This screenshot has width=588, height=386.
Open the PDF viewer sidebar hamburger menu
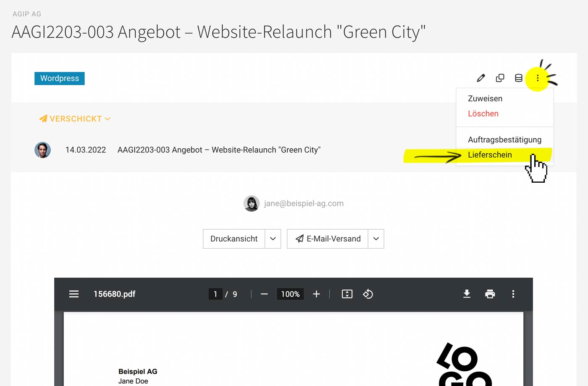pyautogui.click(x=74, y=294)
